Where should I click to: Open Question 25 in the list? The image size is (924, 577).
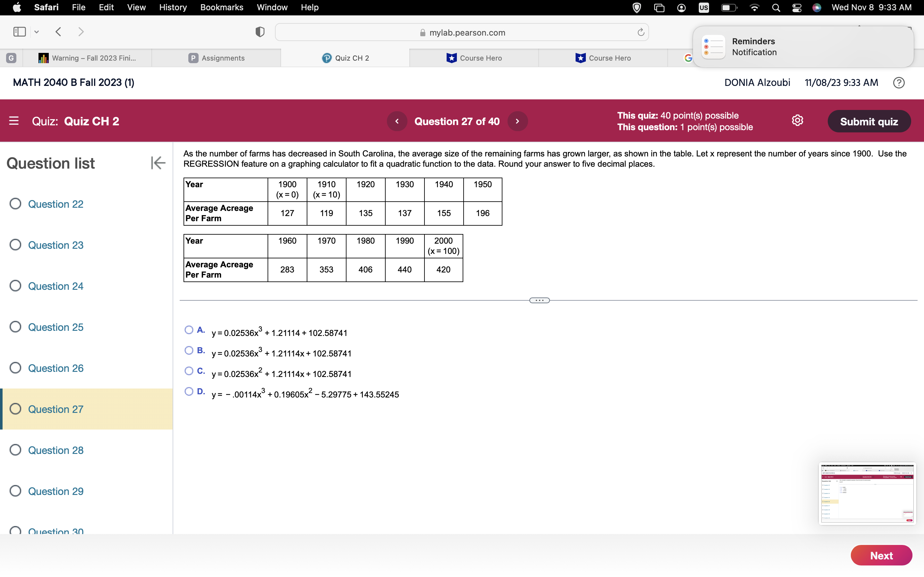pos(56,327)
